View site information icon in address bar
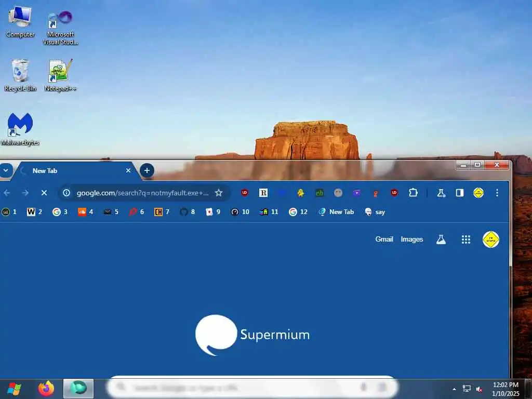Image resolution: width=532 pixels, height=399 pixels. point(66,193)
